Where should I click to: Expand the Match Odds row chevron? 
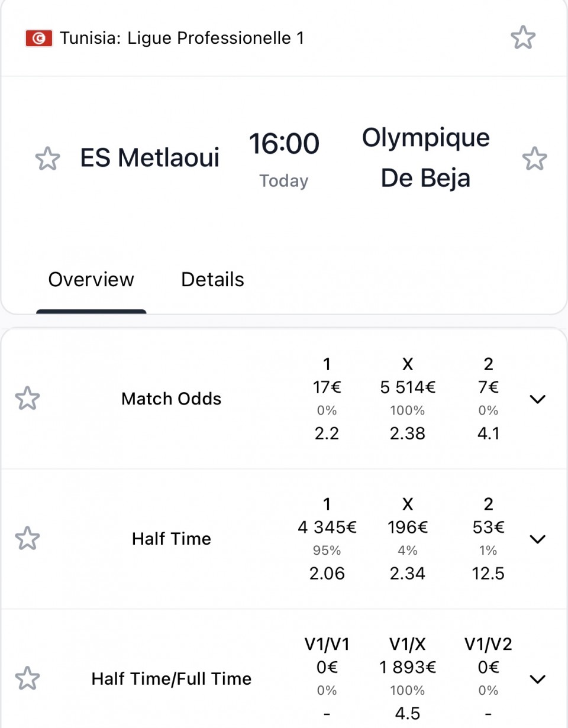pyautogui.click(x=537, y=399)
